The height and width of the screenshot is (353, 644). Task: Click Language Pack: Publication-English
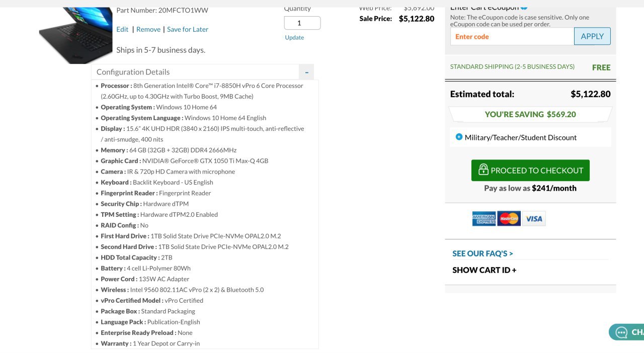pos(150,322)
